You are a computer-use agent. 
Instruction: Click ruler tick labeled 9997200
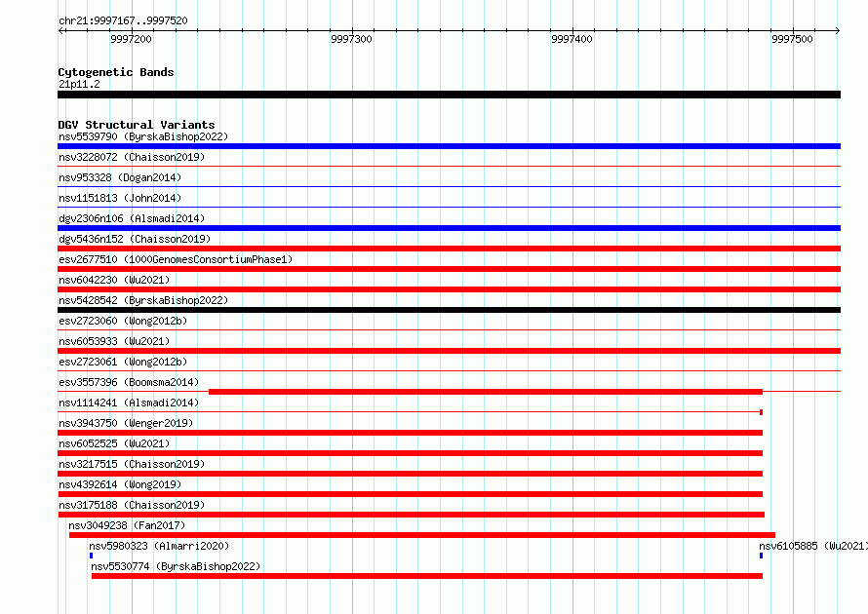point(131,39)
